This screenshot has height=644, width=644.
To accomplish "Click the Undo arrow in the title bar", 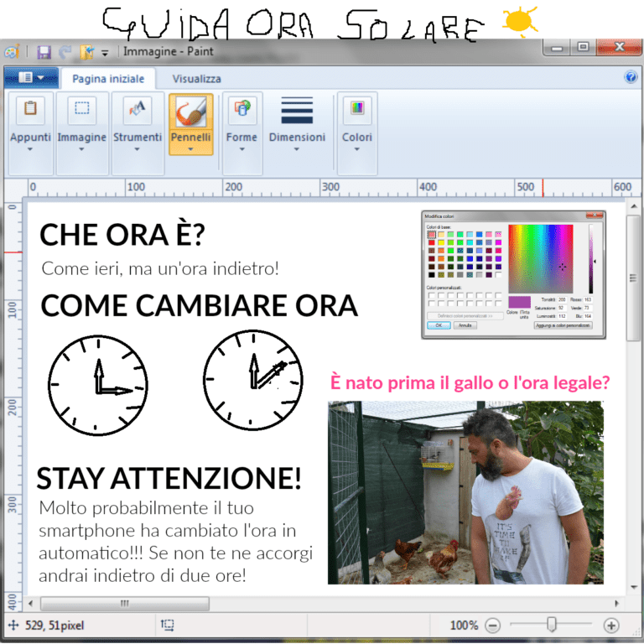I will coord(65,52).
